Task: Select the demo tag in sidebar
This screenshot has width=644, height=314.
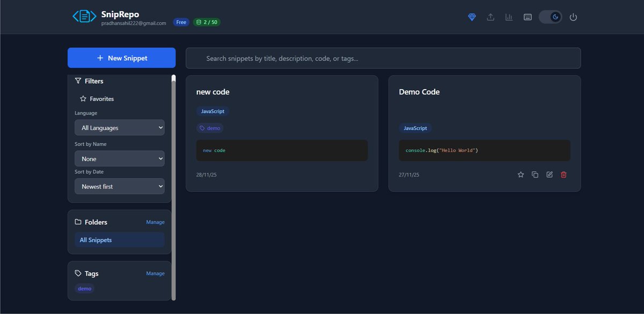Action: (x=85, y=289)
